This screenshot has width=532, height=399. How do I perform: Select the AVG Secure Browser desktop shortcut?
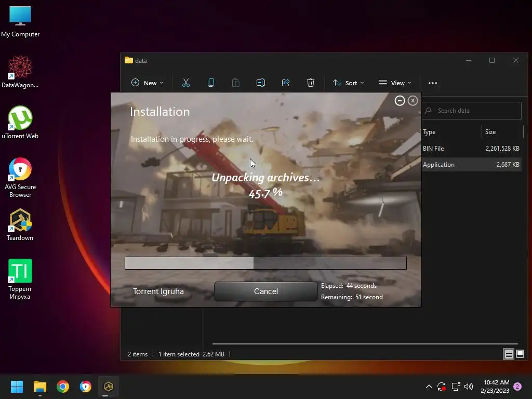(20, 178)
